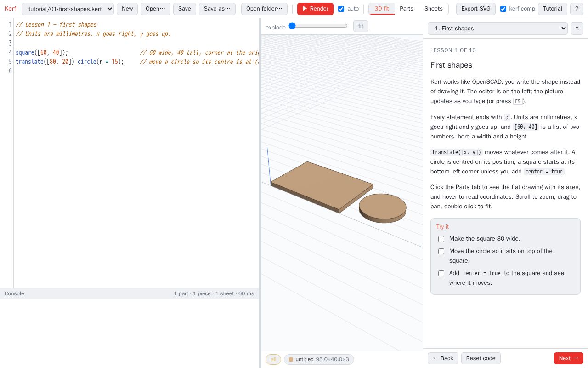Viewport: 588px width, 368px height.
Task: Select the 3D fit tab
Action: coord(382,9)
